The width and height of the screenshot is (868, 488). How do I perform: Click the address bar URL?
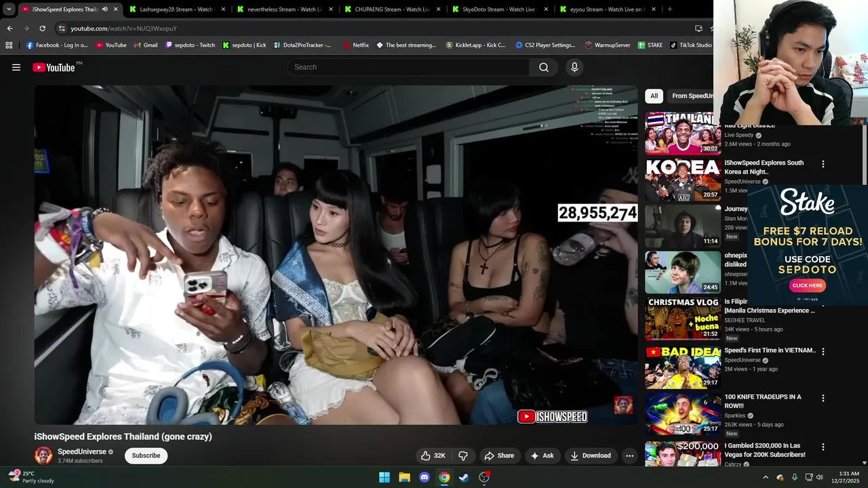pos(123,28)
